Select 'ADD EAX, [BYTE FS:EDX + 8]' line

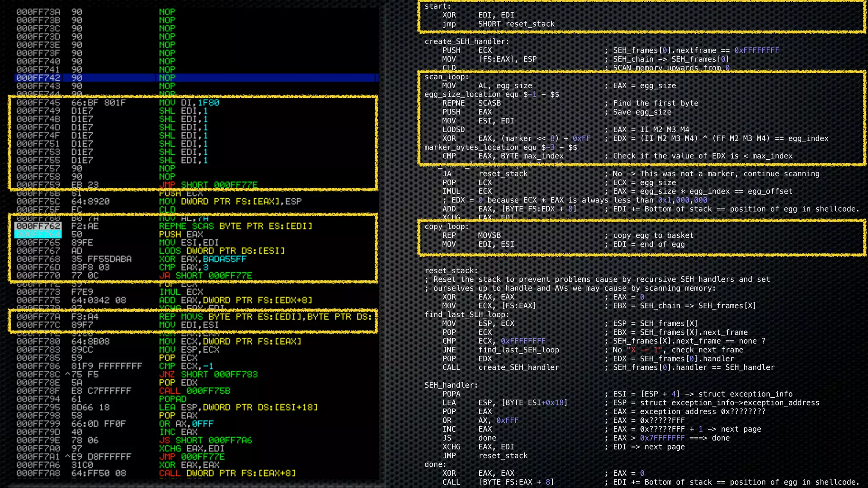[509, 209]
